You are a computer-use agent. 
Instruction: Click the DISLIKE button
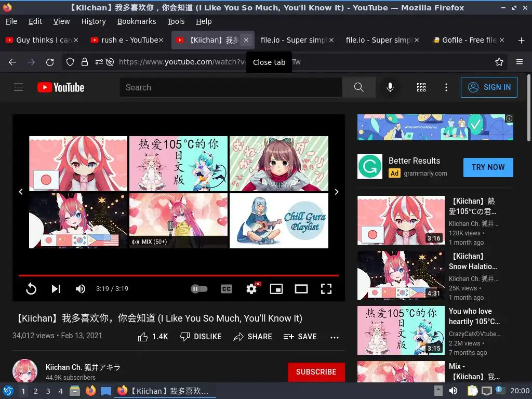click(x=201, y=337)
